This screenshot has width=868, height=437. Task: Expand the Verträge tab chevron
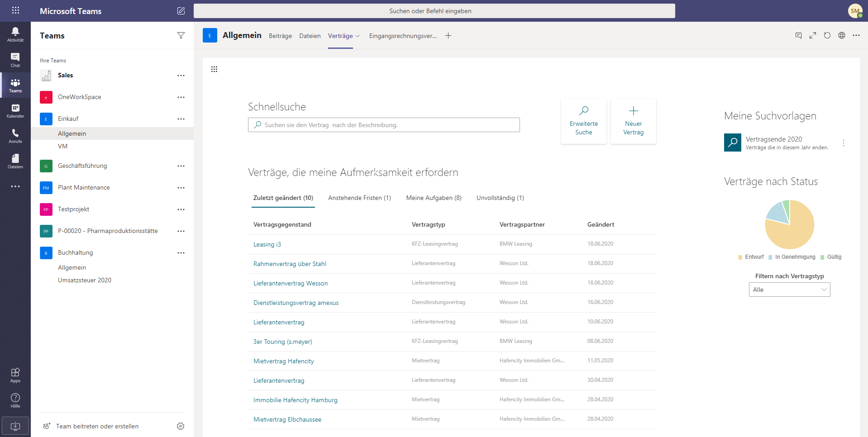358,36
